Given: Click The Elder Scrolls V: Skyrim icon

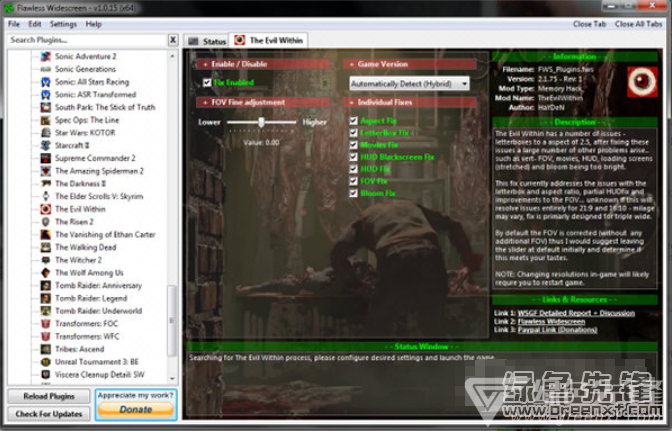Looking at the screenshot, I should coord(46,196).
